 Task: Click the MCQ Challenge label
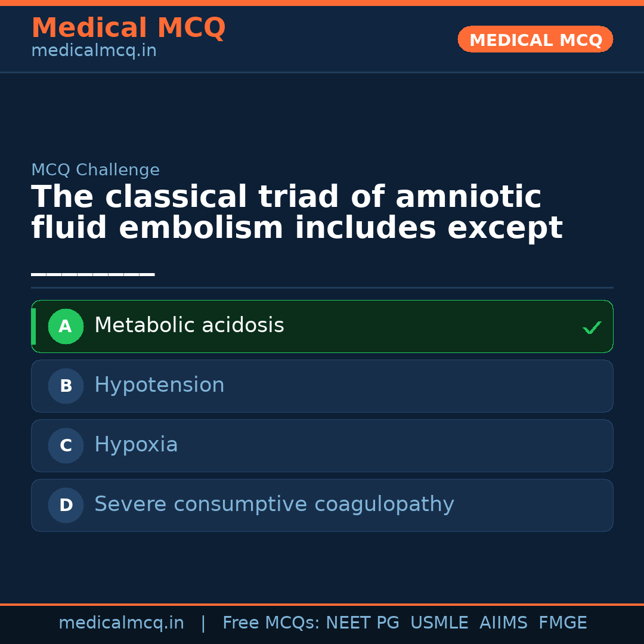click(x=95, y=170)
